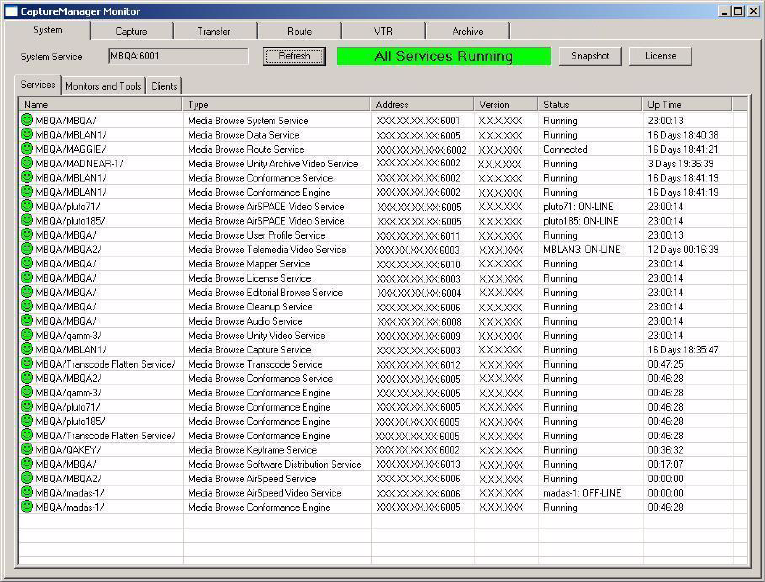Click smiley icon for AirSpeed Video Service row

[27, 492]
